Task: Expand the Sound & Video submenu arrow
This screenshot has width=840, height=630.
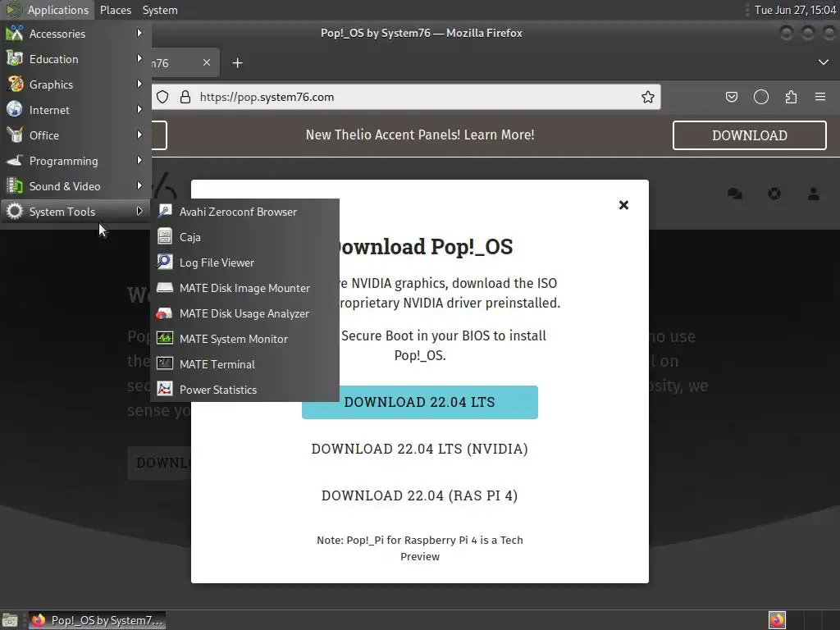Action: [139, 186]
